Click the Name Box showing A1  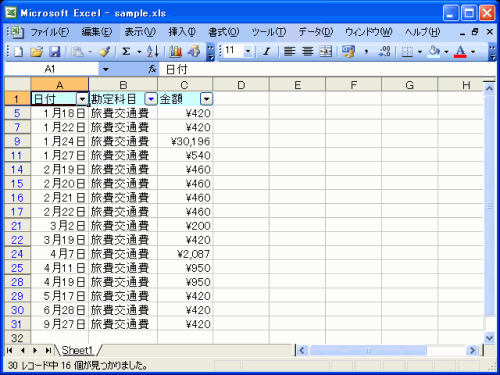point(51,69)
